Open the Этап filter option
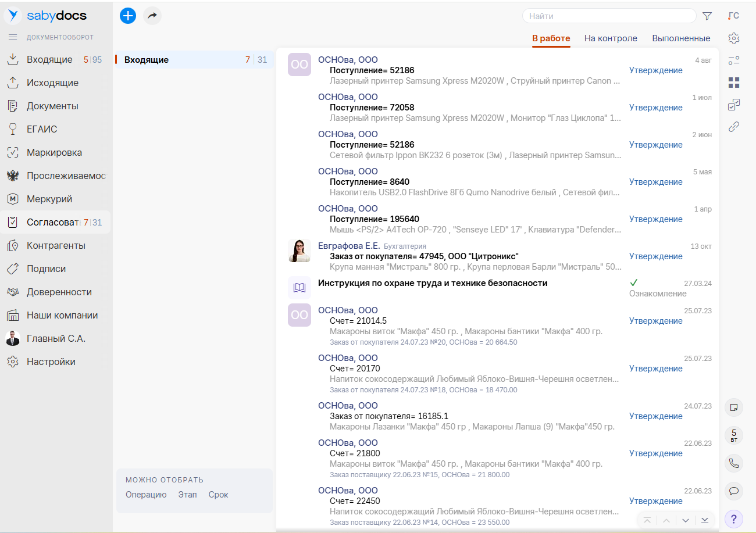Screen dimensions: 756x533 [x=187, y=495]
